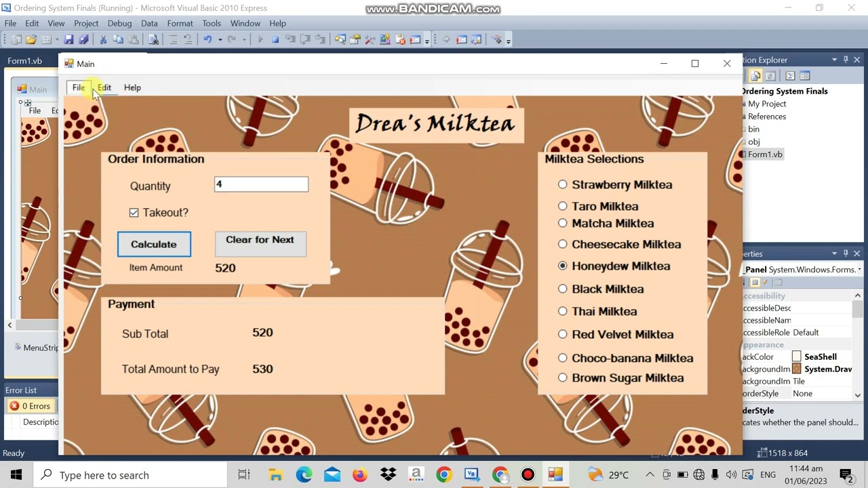Click the View Designer icon in Solution Explorer
The width and height of the screenshot is (868, 488).
pyautogui.click(x=805, y=76)
